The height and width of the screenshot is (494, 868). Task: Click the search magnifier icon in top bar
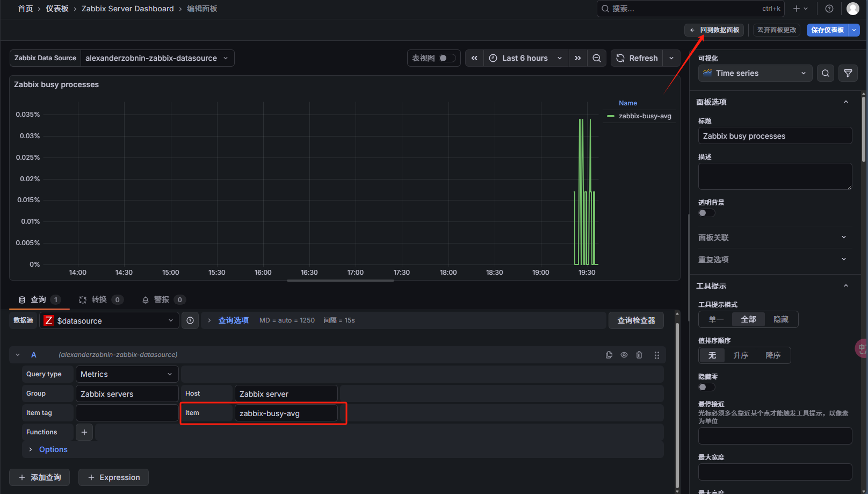pos(605,9)
